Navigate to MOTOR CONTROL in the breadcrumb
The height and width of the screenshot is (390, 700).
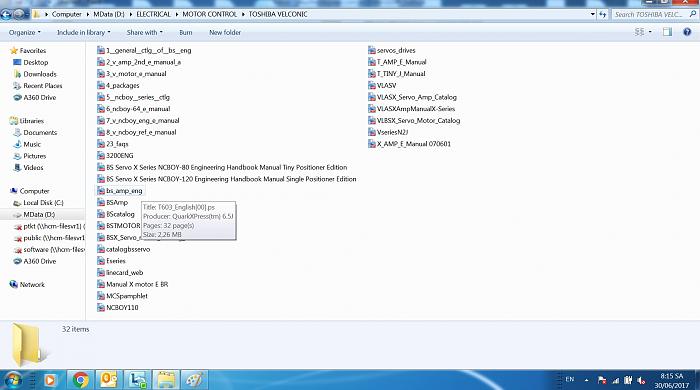coord(209,14)
